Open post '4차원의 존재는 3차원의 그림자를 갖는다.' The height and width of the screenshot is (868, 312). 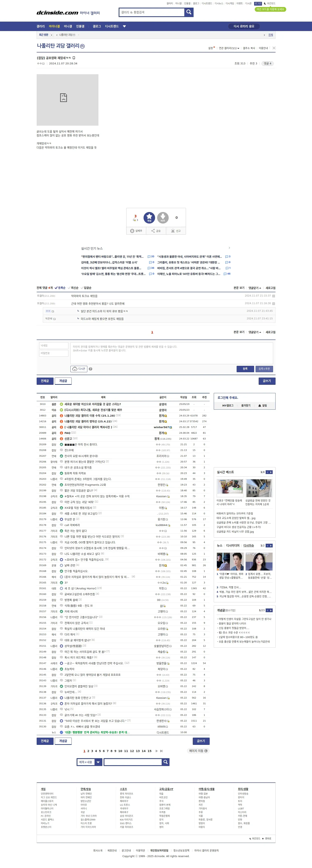(x=88, y=479)
